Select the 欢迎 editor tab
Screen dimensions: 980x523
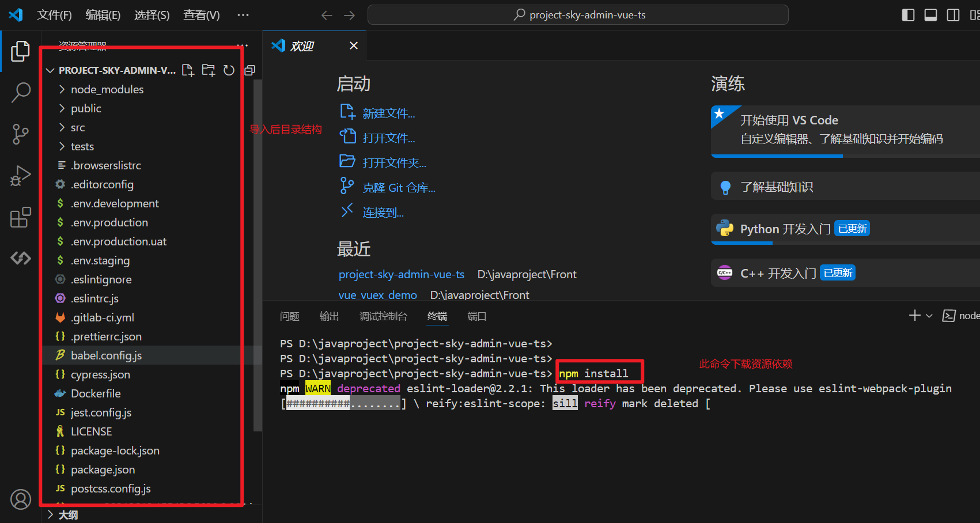tap(315, 46)
